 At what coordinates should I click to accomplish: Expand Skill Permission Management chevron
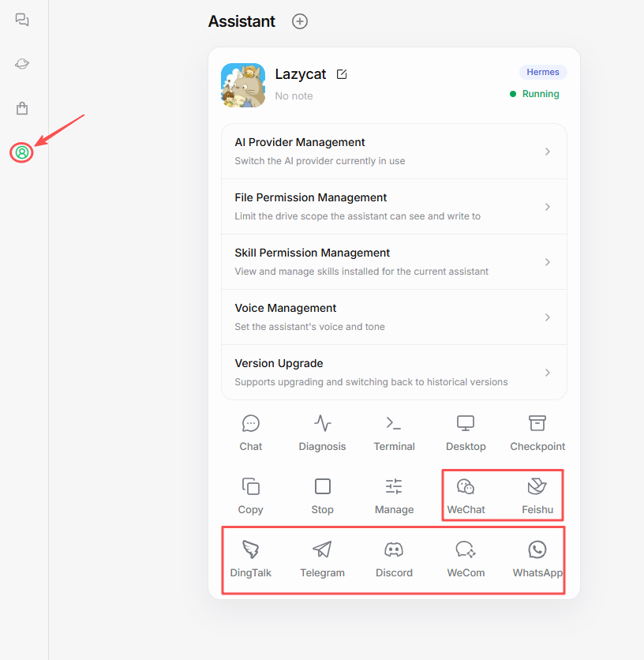(x=547, y=262)
